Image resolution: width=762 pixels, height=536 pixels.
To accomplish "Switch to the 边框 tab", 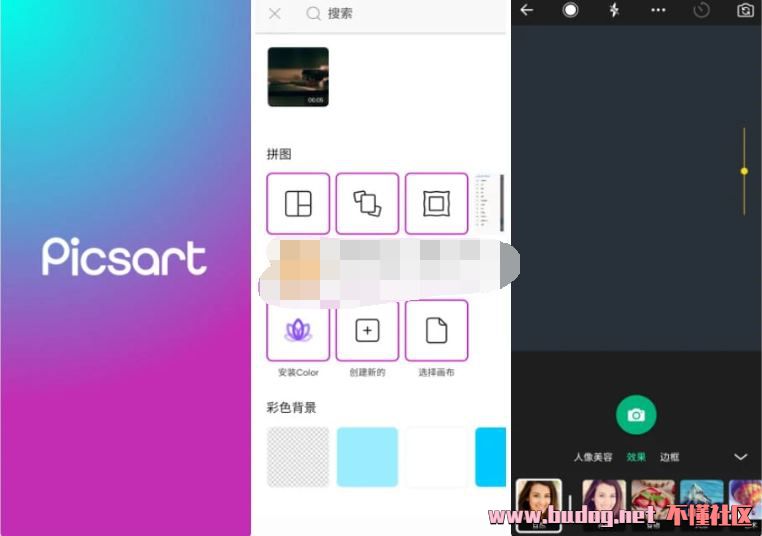I will (x=669, y=457).
